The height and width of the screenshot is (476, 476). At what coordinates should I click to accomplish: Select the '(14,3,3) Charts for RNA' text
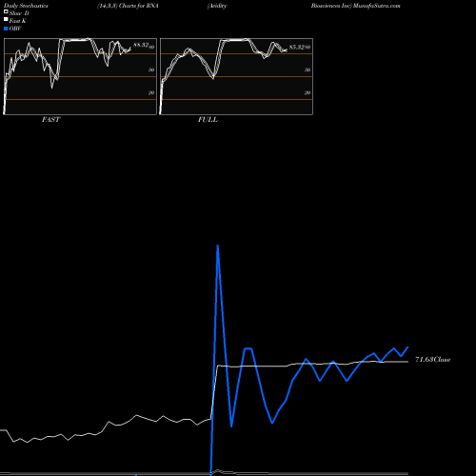(128, 6)
